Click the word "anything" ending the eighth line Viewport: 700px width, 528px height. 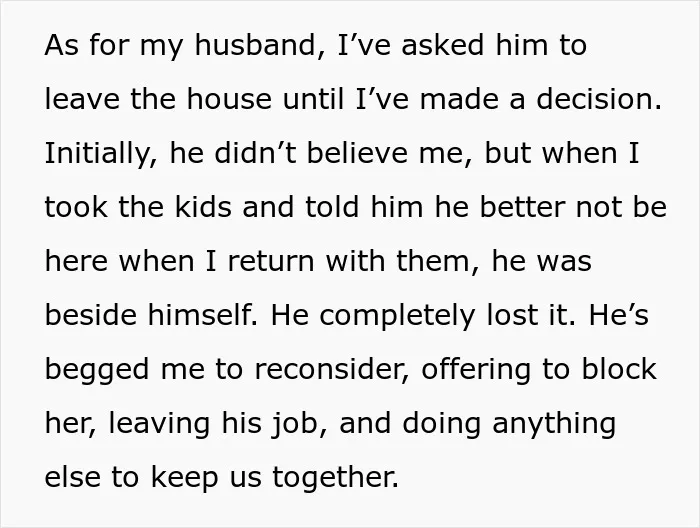[x=554, y=425]
